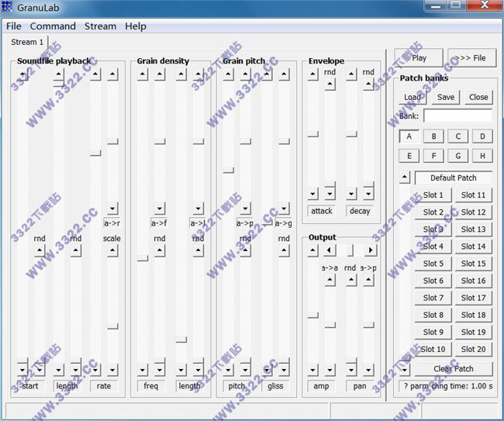Click the up arrow under Output a->a
The width and height of the screenshot is (504, 421).
[x=330, y=281]
